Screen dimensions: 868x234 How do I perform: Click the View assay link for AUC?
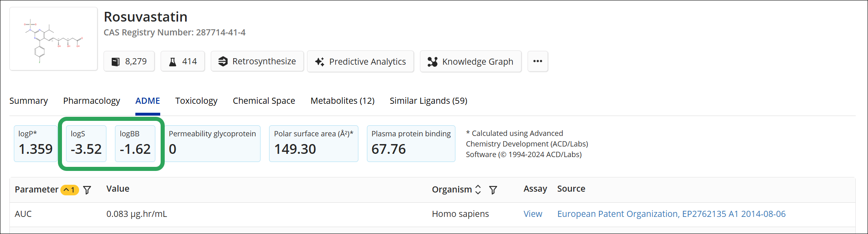tap(532, 214)
